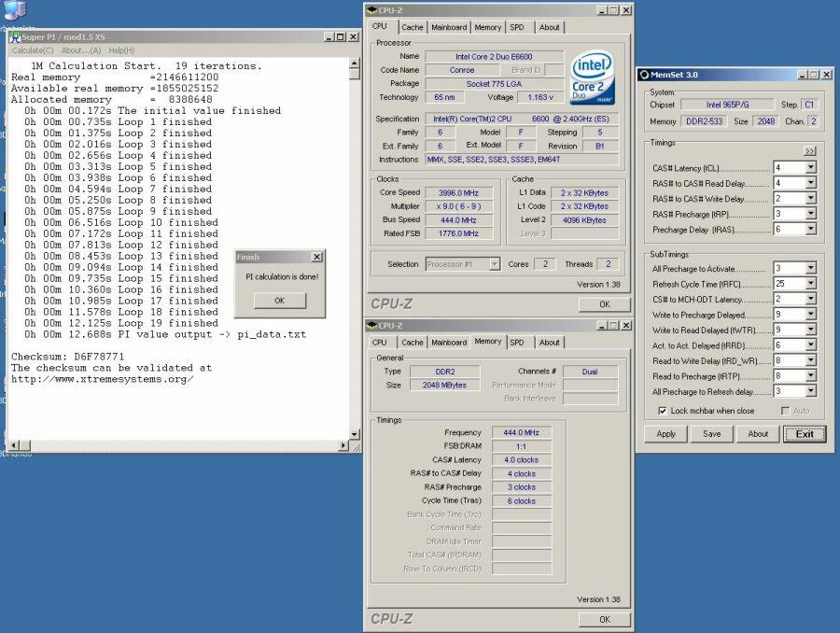Open the Calculate(C) menu in Super PI
Image resolution: width=840 pixels, height=633 pixels.
(x=33, y=50)
